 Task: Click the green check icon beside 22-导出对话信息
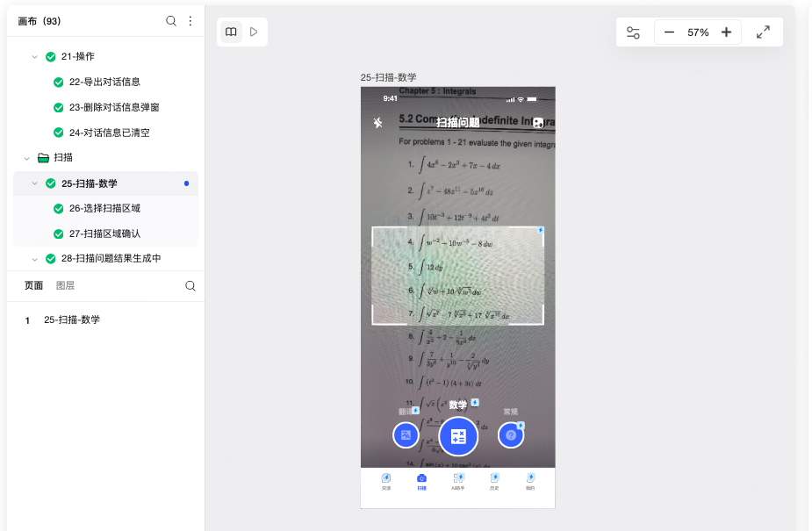[x=59, y=83]
